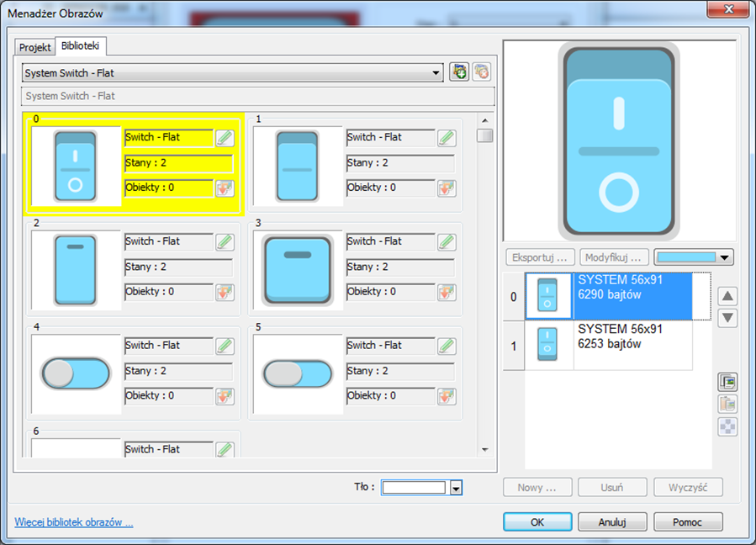Click the pencil edit icon for image 2
This screenshot has width=756, height=545.
point(225,242)
